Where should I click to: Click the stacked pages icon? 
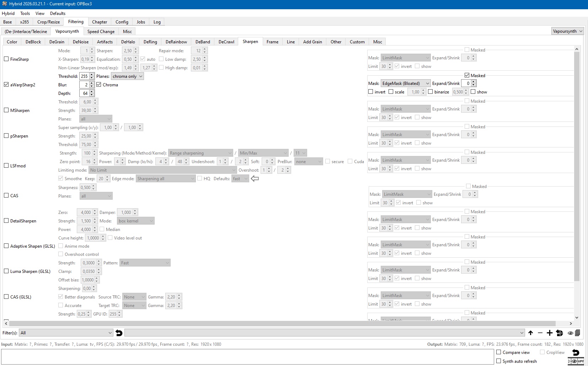[577, 333]
